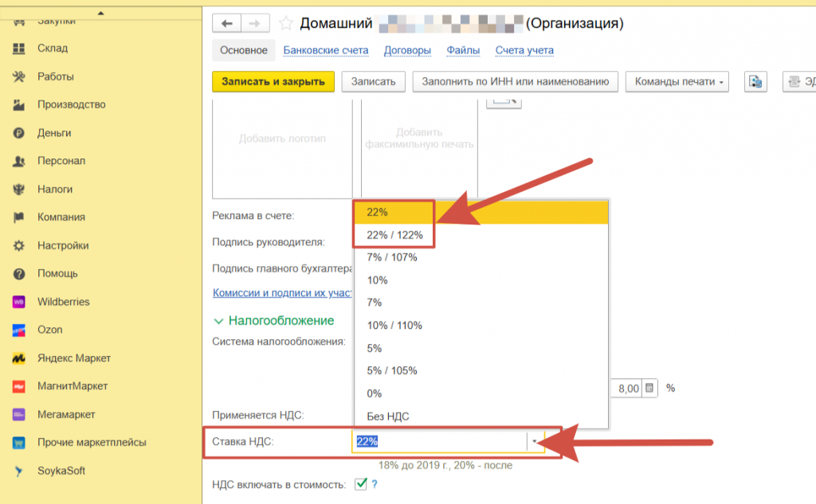Toggle the НДС включать в стоимость checkbox
The height and width of the screenshot is (504, 816).
coord(361,483)
